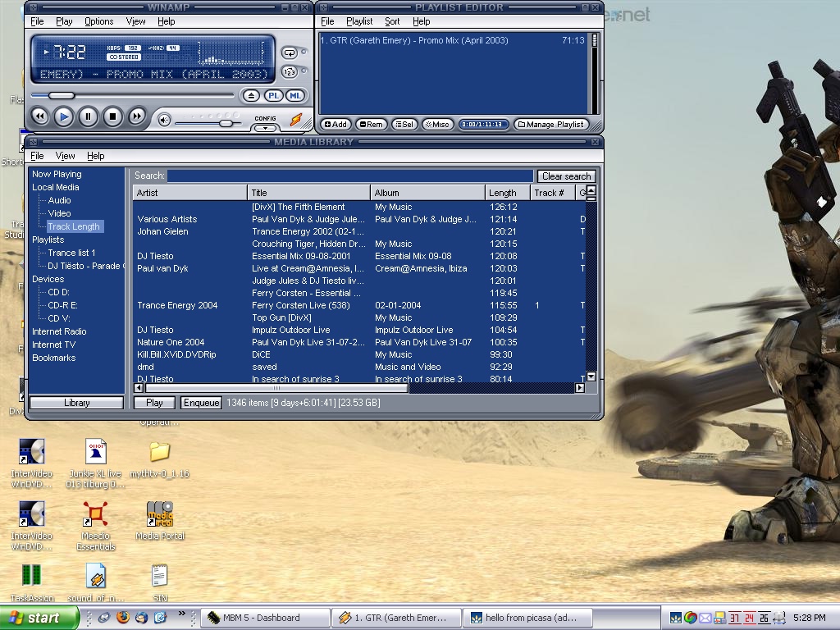Screen dimensions: 840x630
Task: Stop playback in Winamp
Action: (x=112, y=116)
